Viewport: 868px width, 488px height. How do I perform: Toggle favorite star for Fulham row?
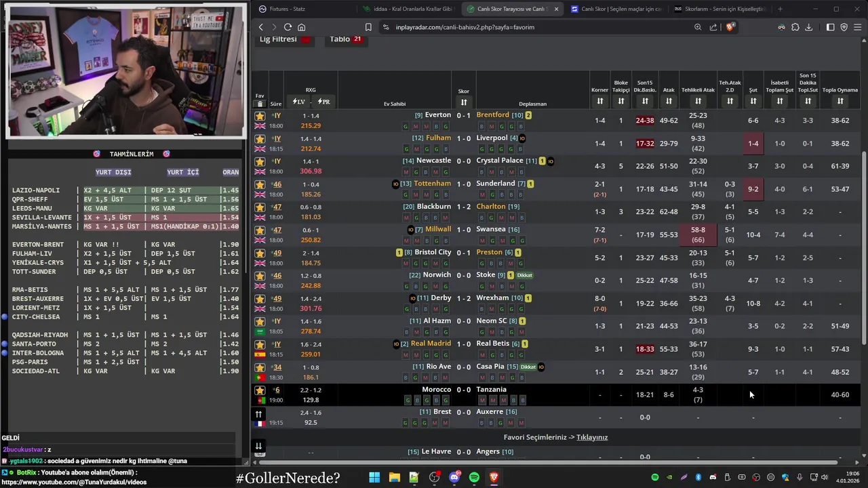(x=260, y=139)
